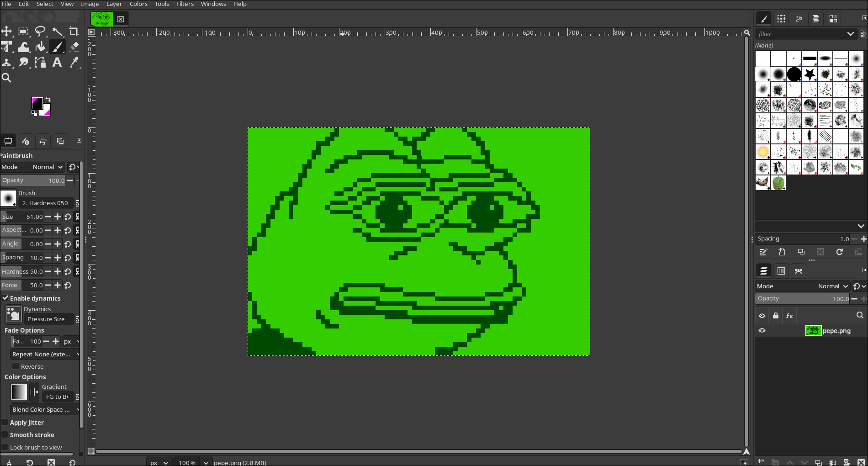This screenshot has width=868, height=466.
Task: Open the Paintbrush Mode dropdown
Action: 46,167
